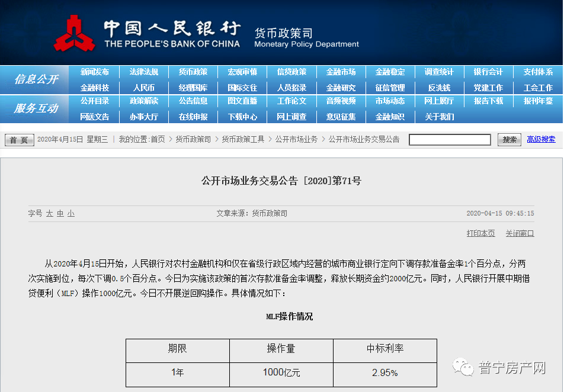Viewport: 564px width, 392px height.
Task: Follow breadcrumb link 公开市场业务交易公告
Action: [x=364, y=140]
